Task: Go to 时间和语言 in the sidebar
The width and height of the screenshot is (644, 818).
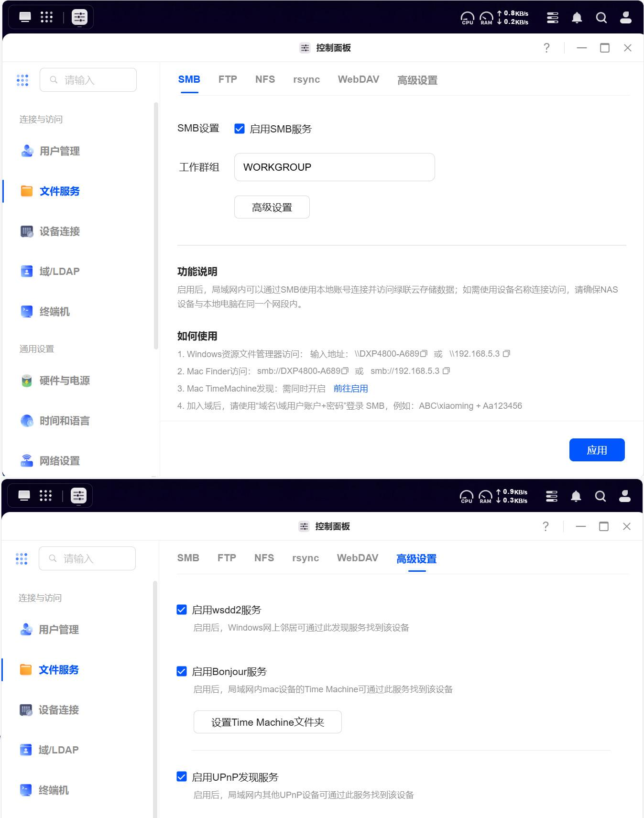Action: 55,421
